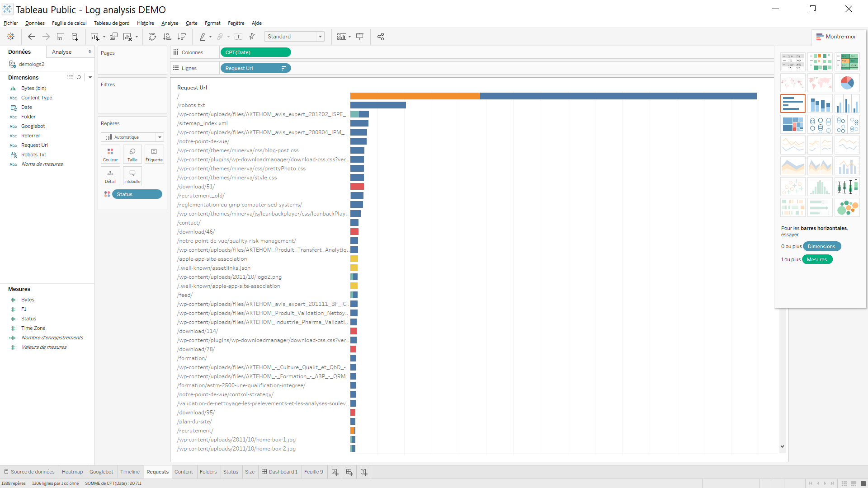Screen dimensions: 868x488
Task: Click the Duplicate sheet icon
Action: 113,37
